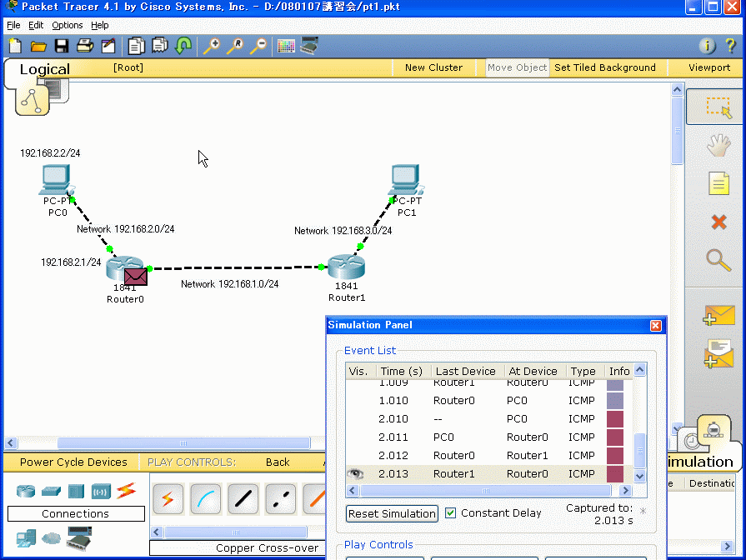Pick the Console cable connection icon

(206, 499)
